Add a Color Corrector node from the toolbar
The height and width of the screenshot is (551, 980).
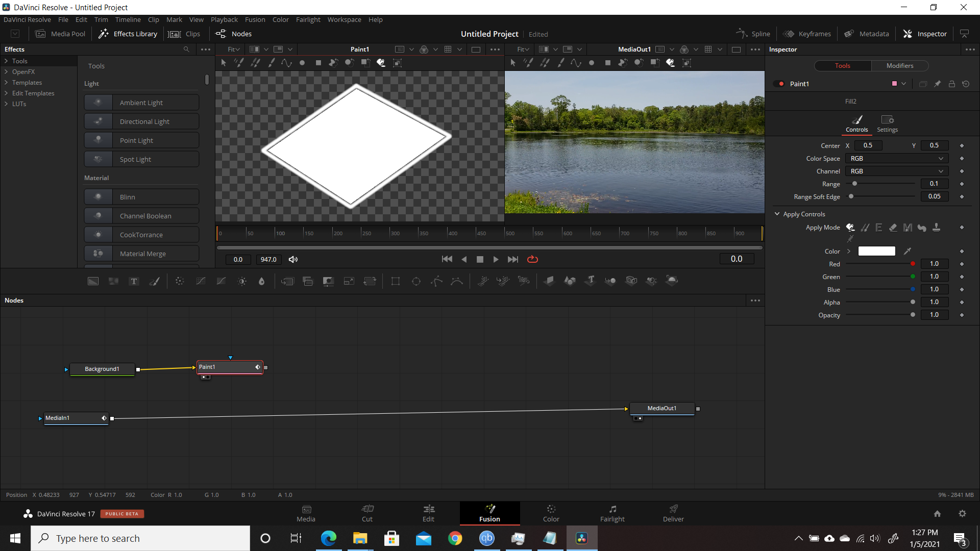(180, 281)
